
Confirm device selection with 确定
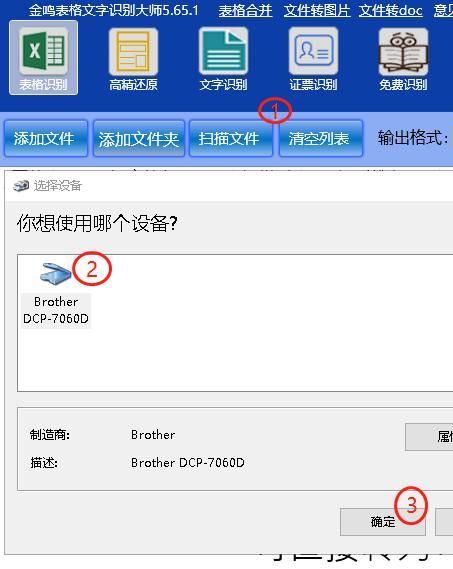(383, 522)
